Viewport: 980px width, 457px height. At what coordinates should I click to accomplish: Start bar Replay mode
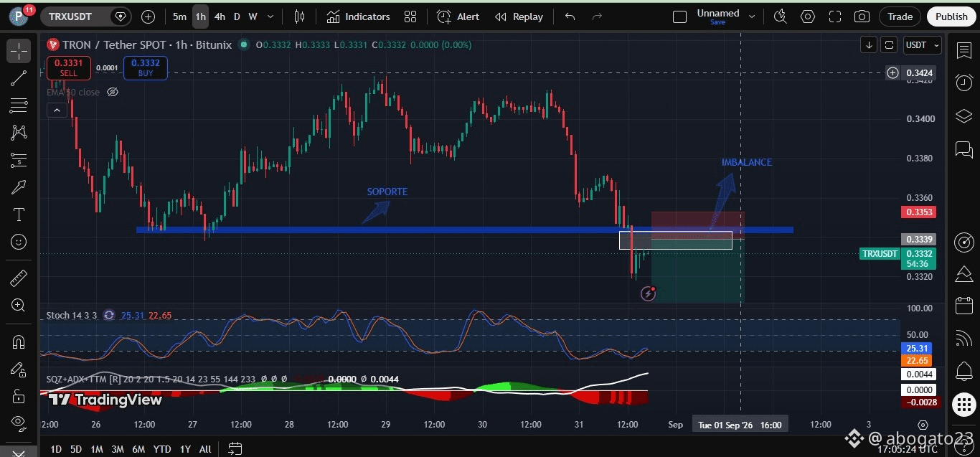pyautogui.click(x=519, y=17)
